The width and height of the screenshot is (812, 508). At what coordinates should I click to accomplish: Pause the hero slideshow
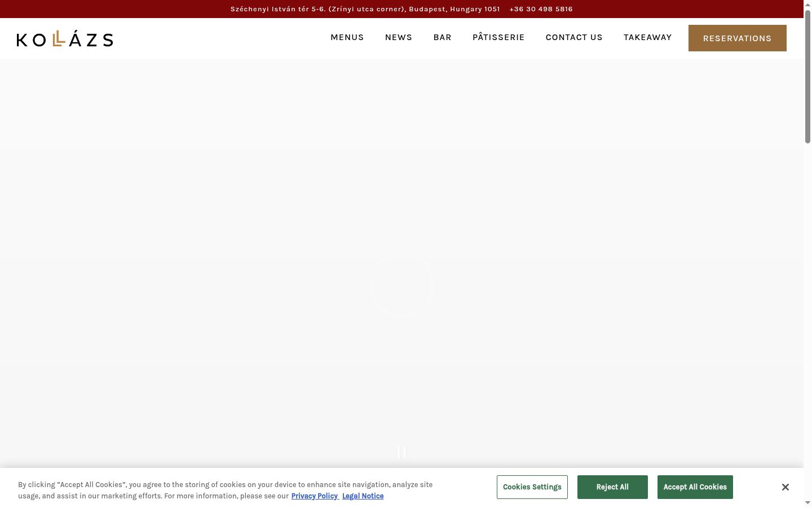[401, 453]
